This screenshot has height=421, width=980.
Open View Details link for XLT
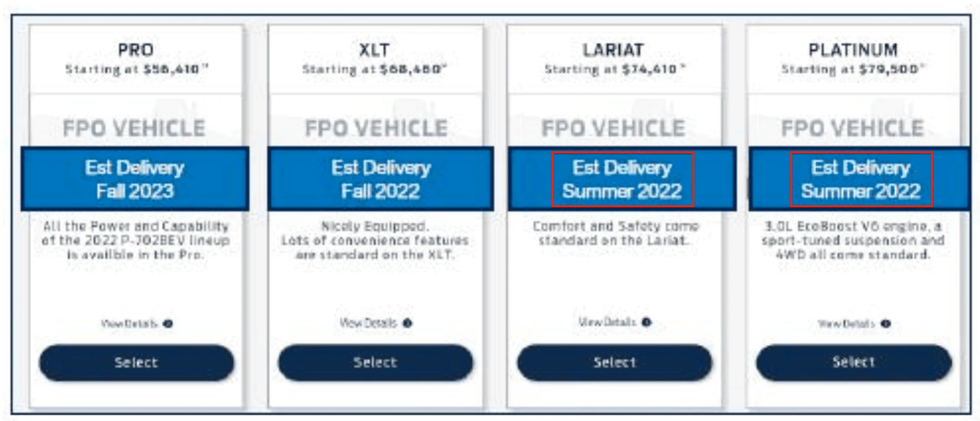[368, 323]
